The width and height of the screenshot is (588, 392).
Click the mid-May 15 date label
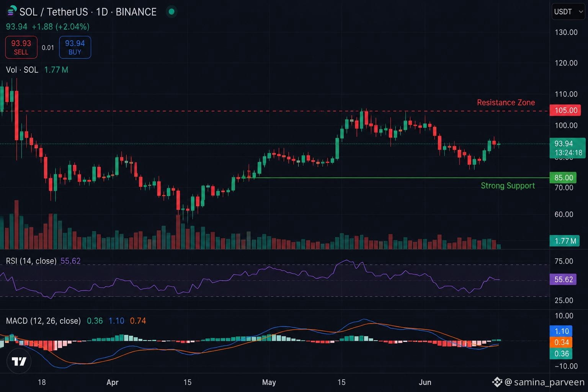[341, 382]
